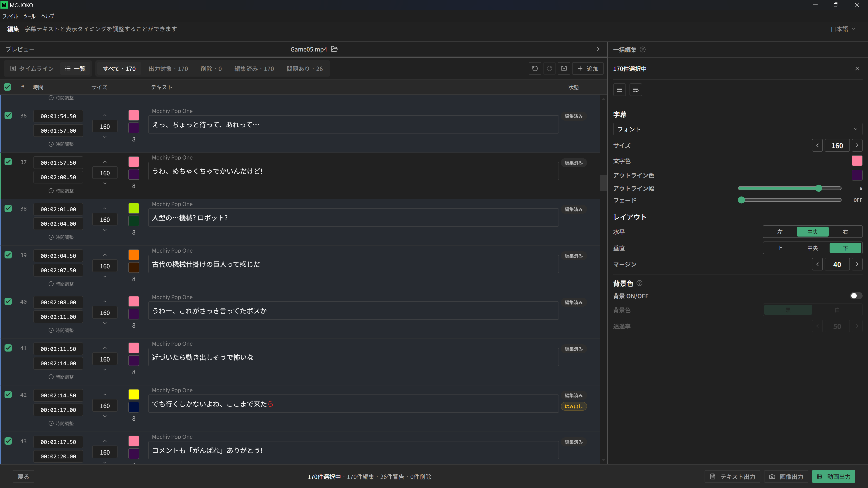The height and width of the screenshot is (488, 868).
Task: Adjust フェード slider handle
Action: [x=741, y=200]
